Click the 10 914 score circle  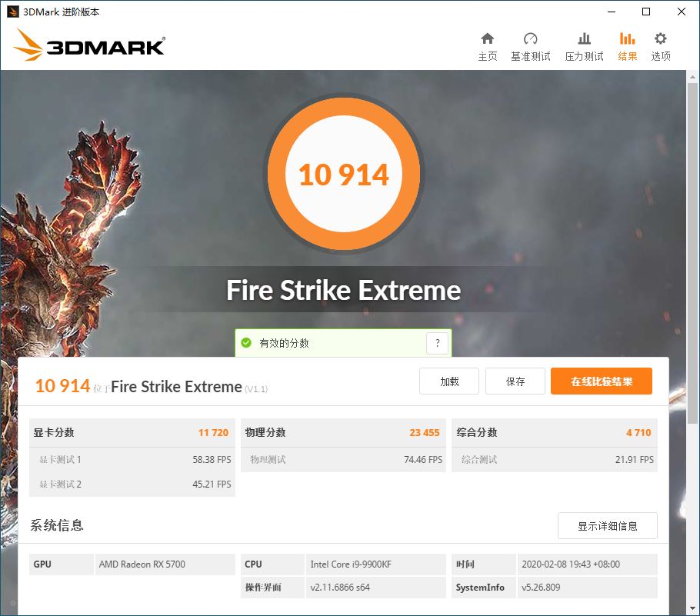click(344, 174)
